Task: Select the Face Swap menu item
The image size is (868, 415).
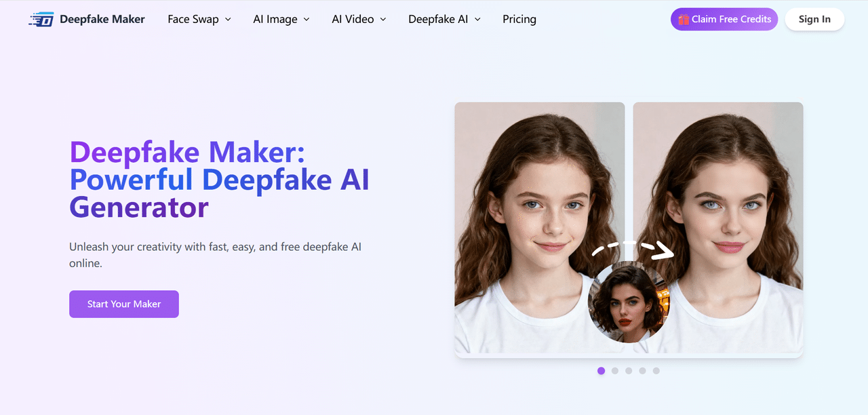Action: click(193, 19)
